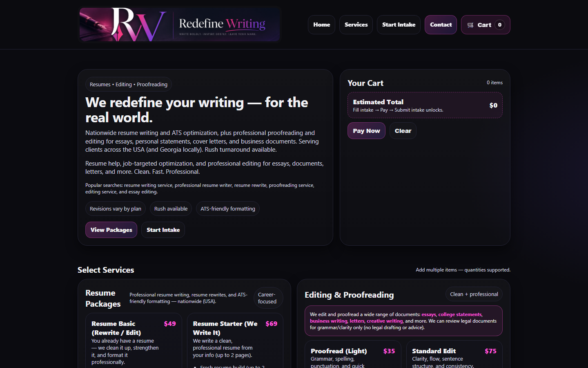588x368 pixels.
Task: Click the ATS-friendly formatting chip
Action: tap(228, 209)
